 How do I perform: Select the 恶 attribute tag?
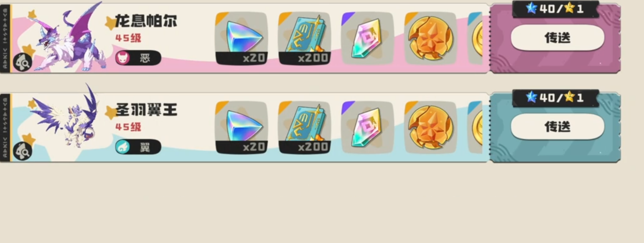138,58
